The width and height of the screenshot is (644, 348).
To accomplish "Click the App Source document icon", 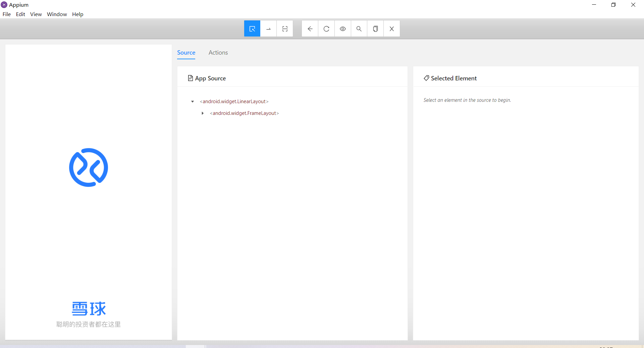I will (191, 78).
